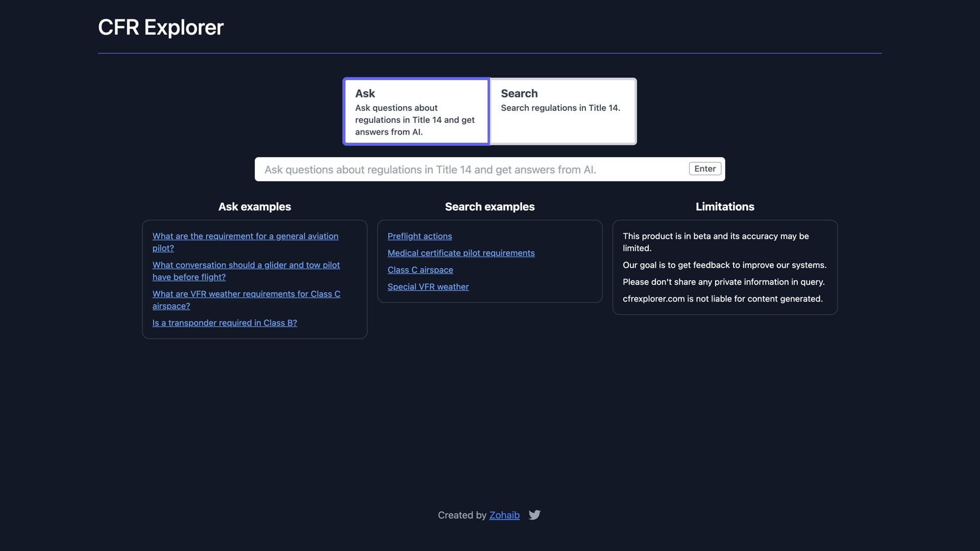This screenshot has width=980, height=551.
Task: Open the VFR weather requirements Class C example
Action: pyautogui.click(x=246, y=300)
